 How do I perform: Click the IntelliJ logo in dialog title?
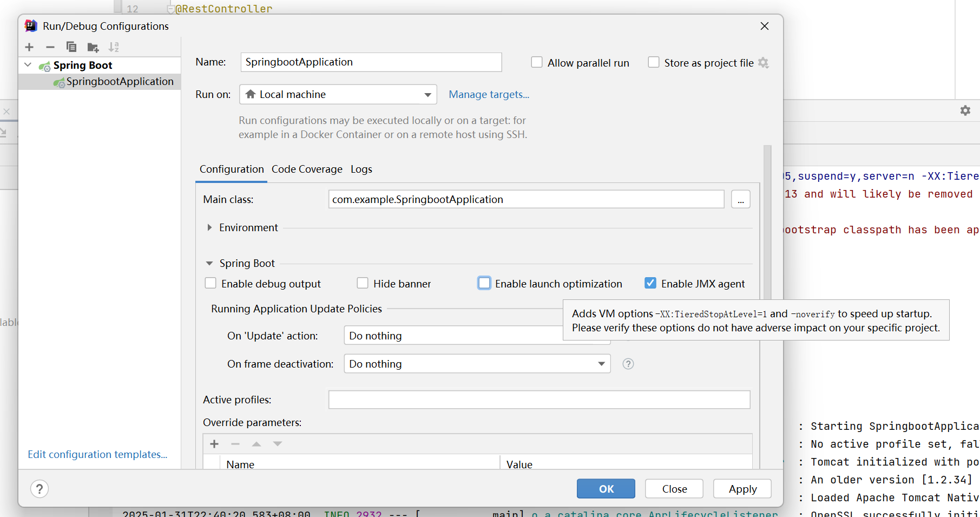31,25
